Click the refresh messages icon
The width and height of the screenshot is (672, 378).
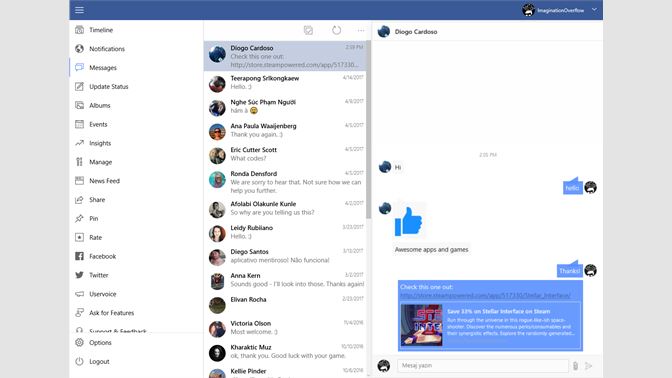(336, 30)
